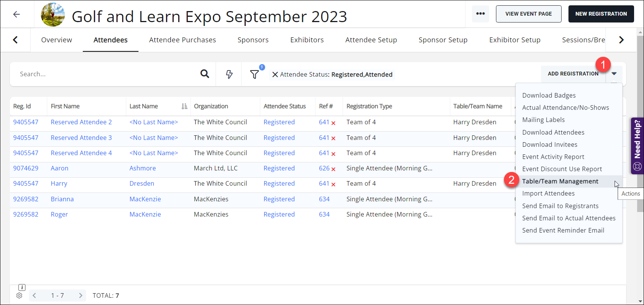Expand the Add Registration dropdown arrow

point(614,74)
